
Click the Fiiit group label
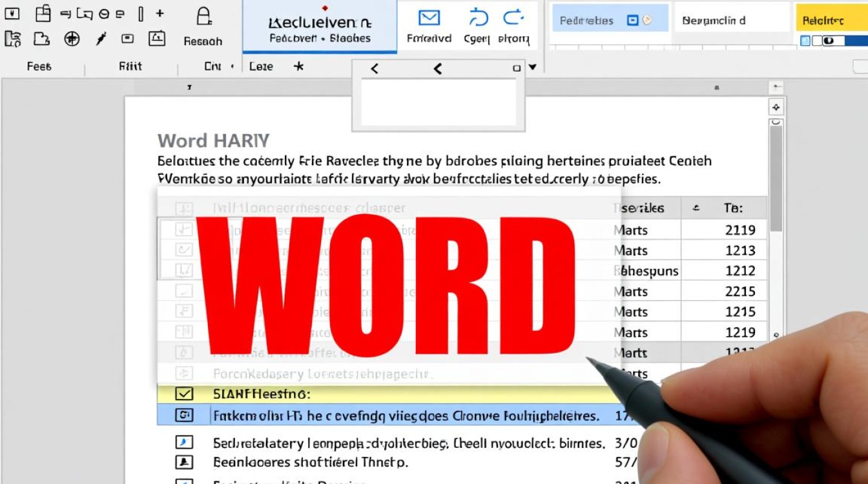pos(130,66)
